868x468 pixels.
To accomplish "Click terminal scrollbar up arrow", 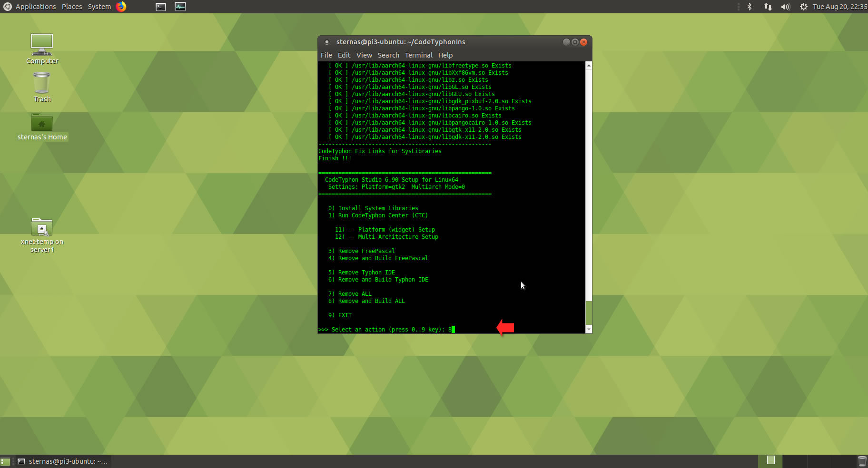I will click(589, 65).
